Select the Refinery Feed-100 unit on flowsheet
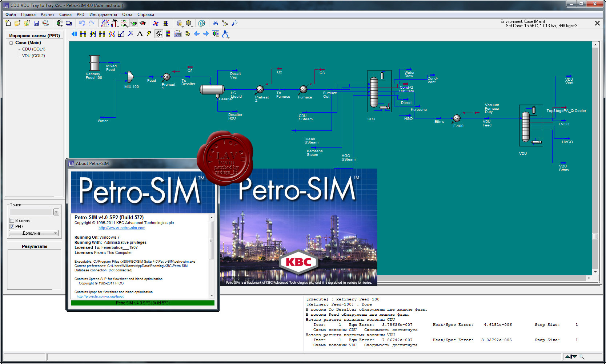Image resolution: width=606 pixels, height=364 pixels. [x=95, y=63]
